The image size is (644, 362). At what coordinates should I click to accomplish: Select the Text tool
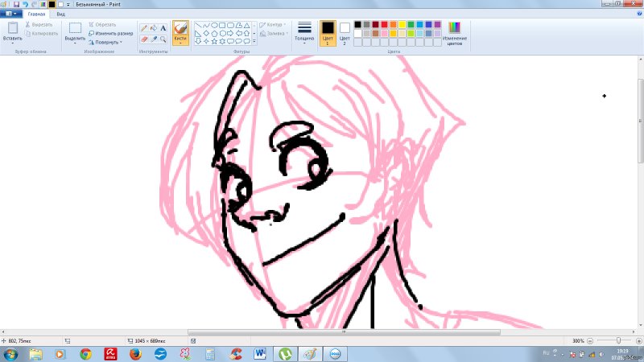[x=163, y=27]
